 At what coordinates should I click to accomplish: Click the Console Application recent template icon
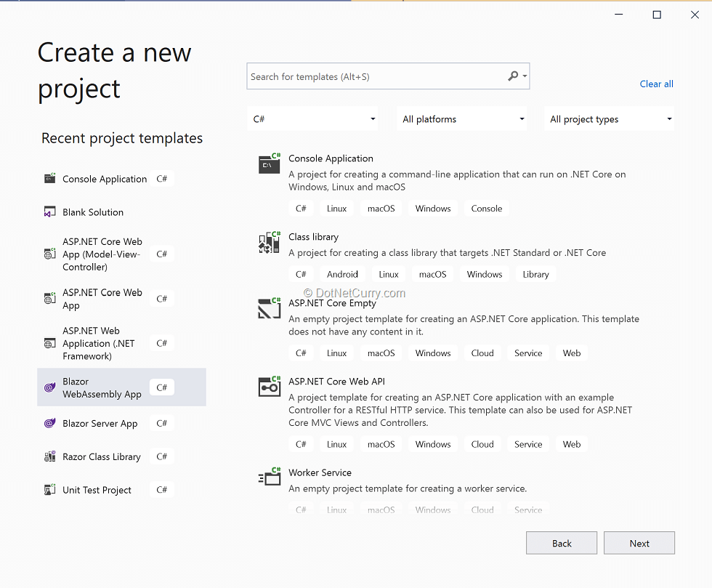[50, 178]
